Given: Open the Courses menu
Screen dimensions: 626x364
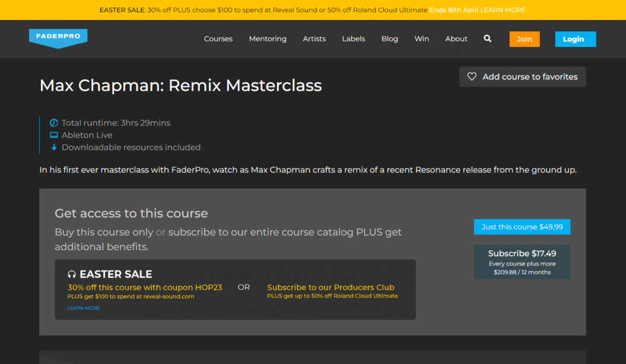Looking at the screenshot, I should pos(218,39).
